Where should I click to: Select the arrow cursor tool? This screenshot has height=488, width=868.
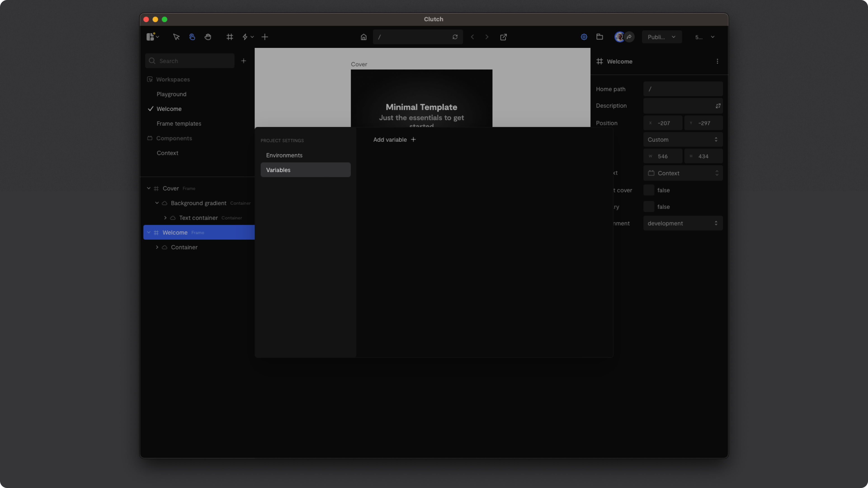point(176,37)
